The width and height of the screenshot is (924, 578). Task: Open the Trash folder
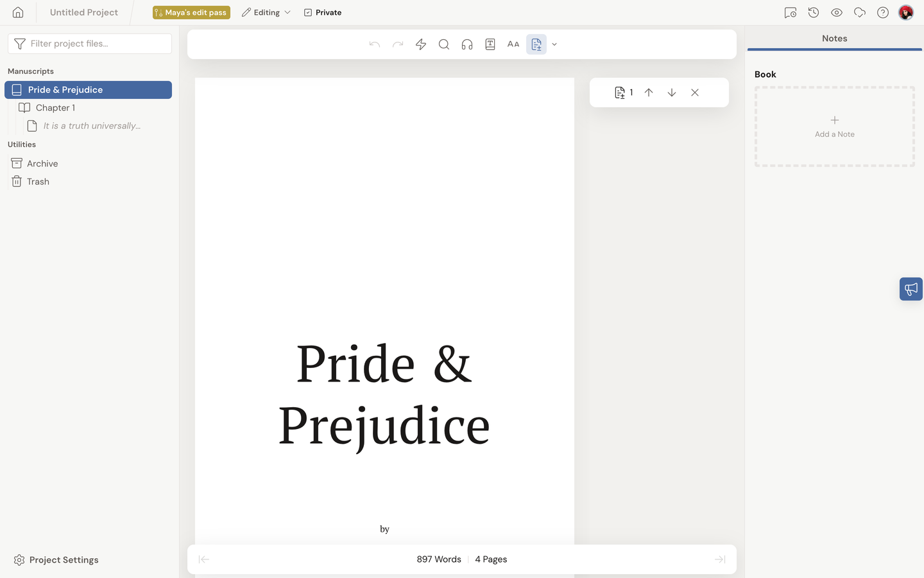click(x=38, y=182)
